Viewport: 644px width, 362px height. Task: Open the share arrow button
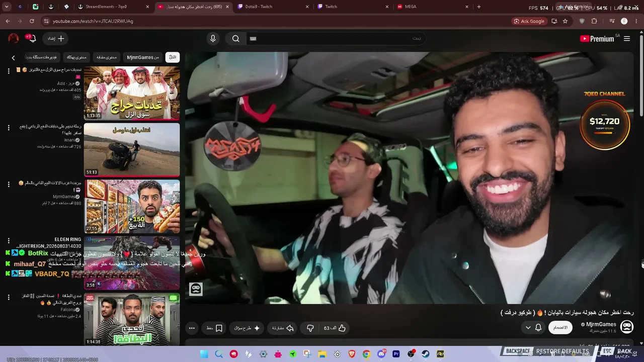pyautogui.click(x=283, y=328)
